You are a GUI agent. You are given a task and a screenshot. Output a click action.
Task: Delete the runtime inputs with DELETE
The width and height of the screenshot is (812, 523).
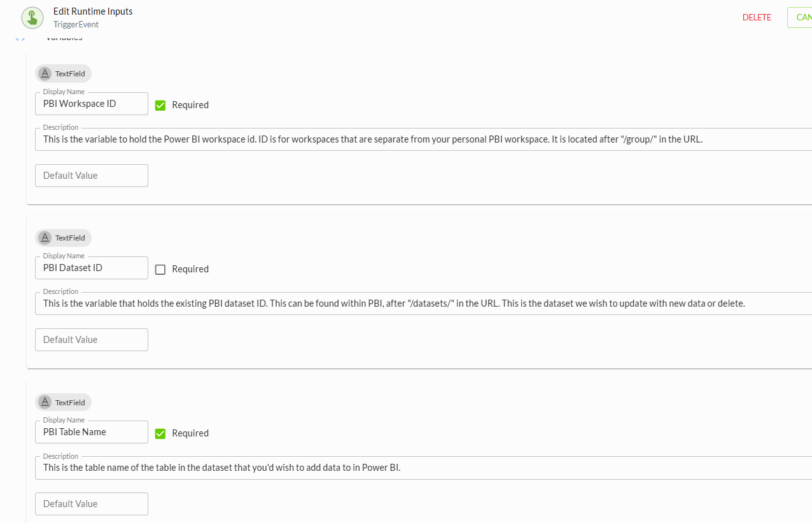click(757, 17)
